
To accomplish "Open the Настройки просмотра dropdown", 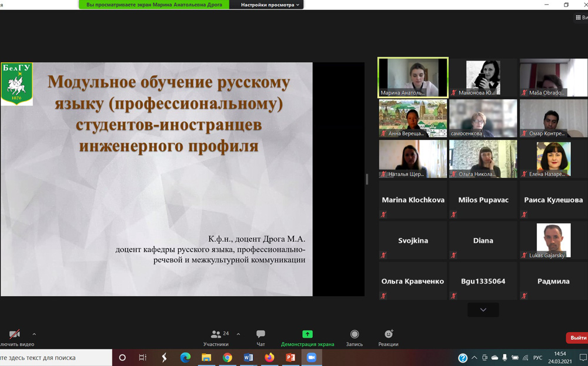I will 270,5.
